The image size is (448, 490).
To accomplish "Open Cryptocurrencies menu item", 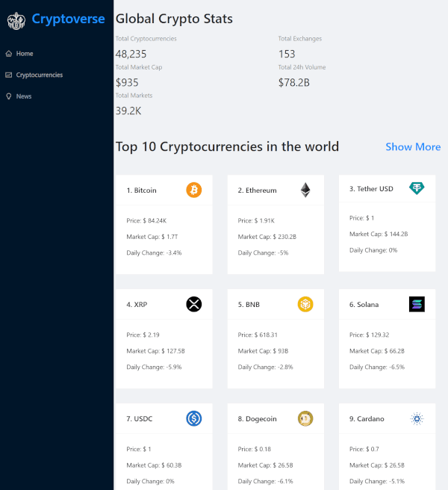I will point(40,75).
